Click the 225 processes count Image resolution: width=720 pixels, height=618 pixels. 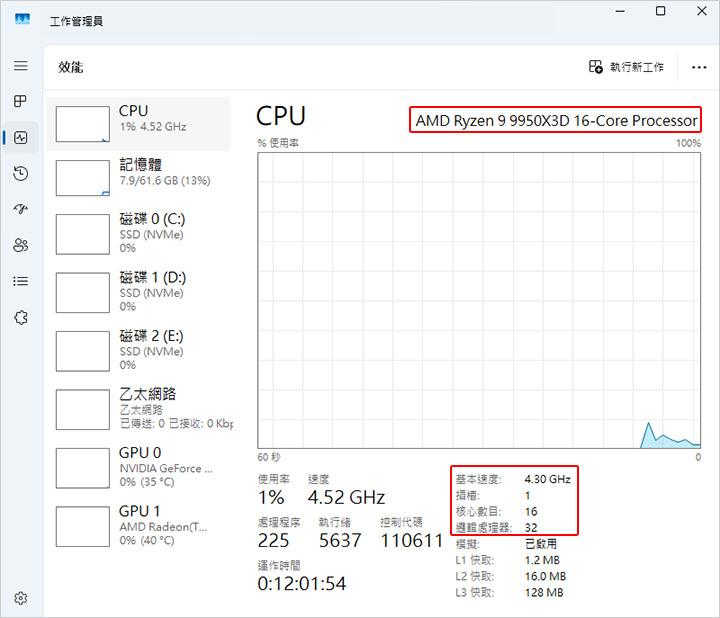[x=273, y=540]
